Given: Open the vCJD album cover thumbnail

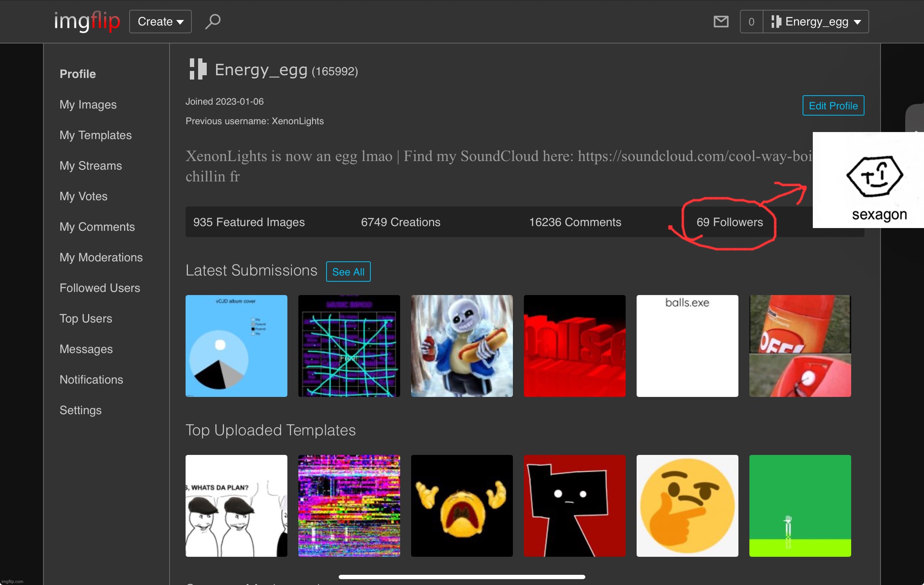Looking at the screenshot, I should point(236,346).
